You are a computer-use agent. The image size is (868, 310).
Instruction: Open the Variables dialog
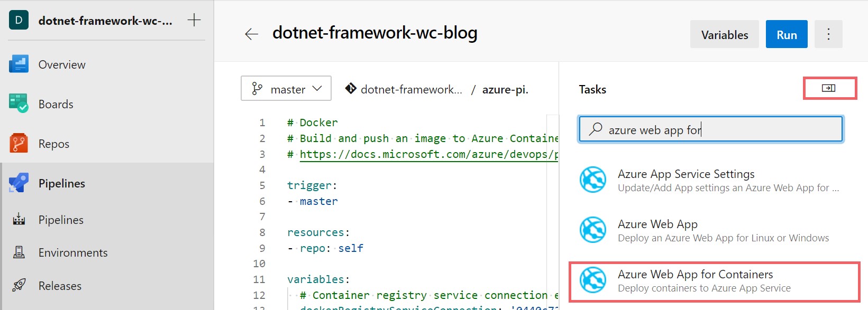(x=724, y=34)
